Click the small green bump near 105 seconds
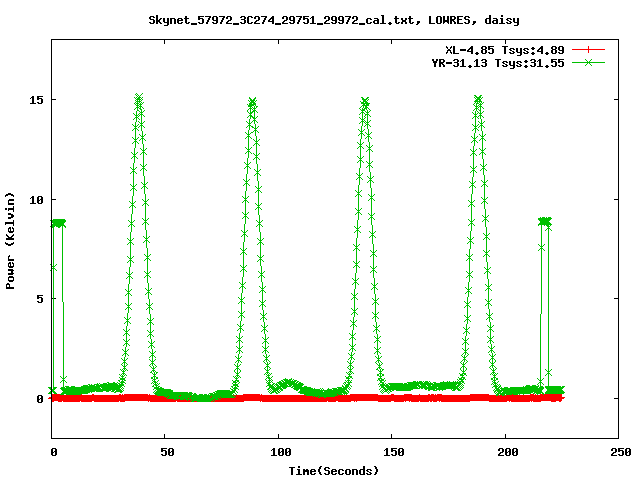Screen dimensions: 640x480 coord(288,384)
